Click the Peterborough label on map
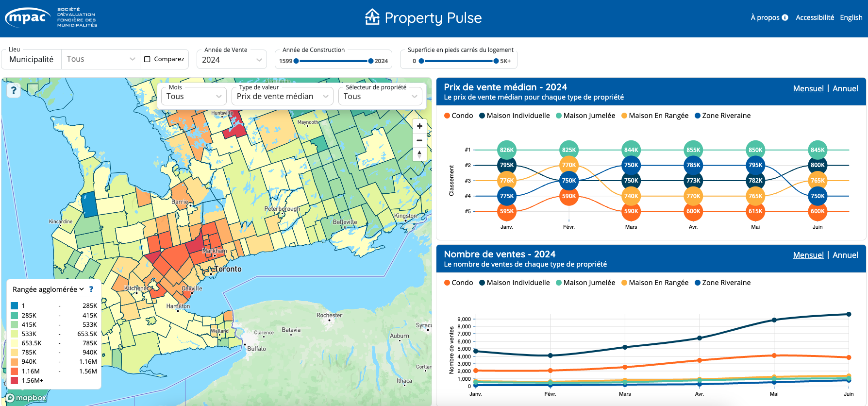 282,209
